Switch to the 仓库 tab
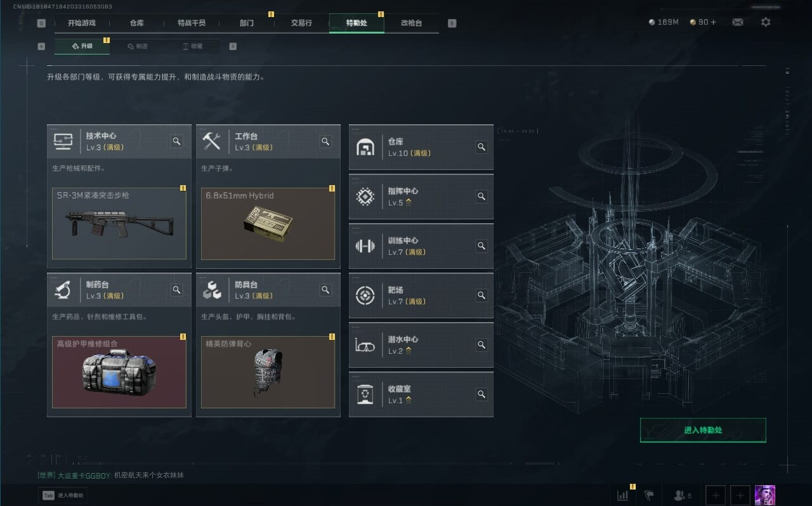Image resolution: width=812 pixels, height=506 pixels. 136,23
